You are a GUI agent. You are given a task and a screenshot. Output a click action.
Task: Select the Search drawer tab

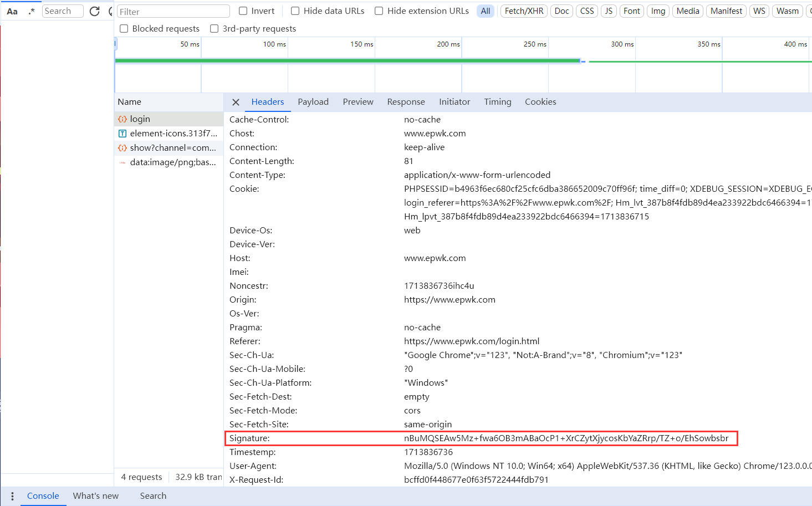[153, 496]
